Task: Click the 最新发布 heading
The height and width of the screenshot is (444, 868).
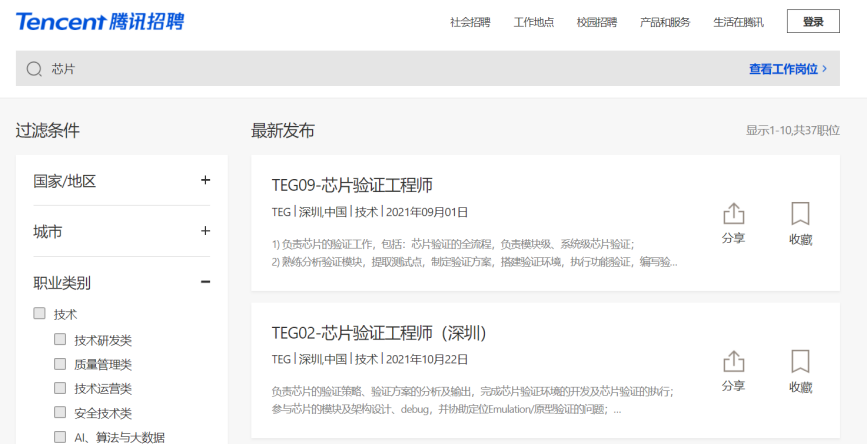Action: pos(283,131)
